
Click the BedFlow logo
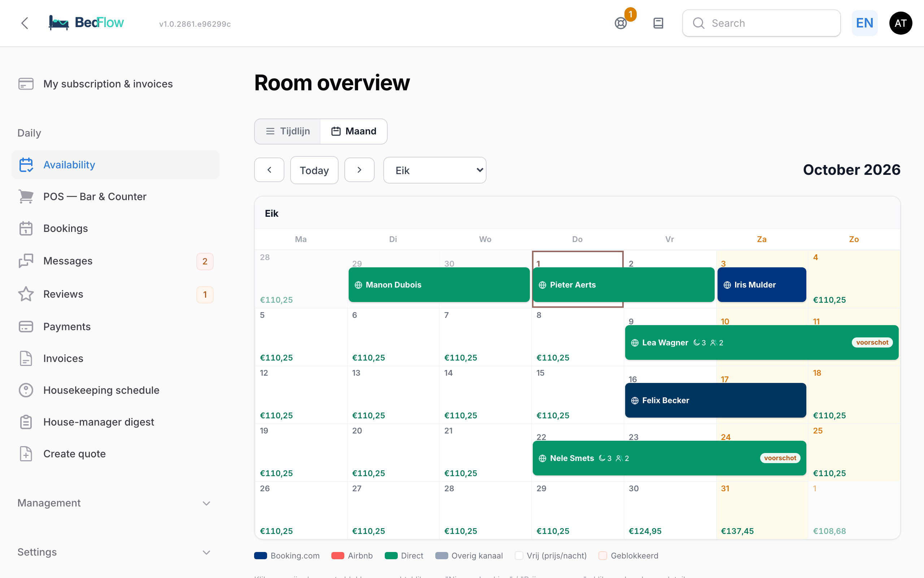coord(86,22)
